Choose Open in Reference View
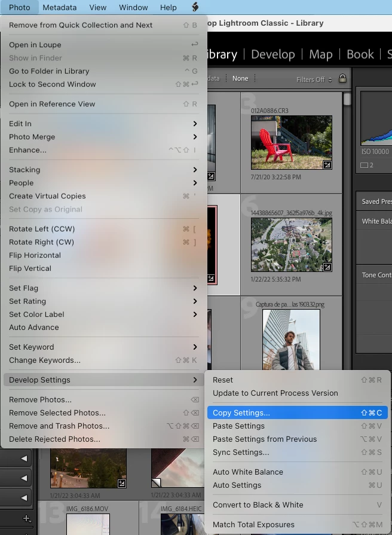This screenshot has width=392, height=535. click(103, 104)
